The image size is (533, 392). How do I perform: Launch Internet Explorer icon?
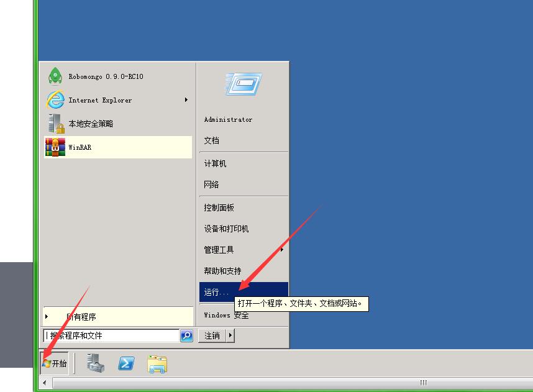point(55,100)
